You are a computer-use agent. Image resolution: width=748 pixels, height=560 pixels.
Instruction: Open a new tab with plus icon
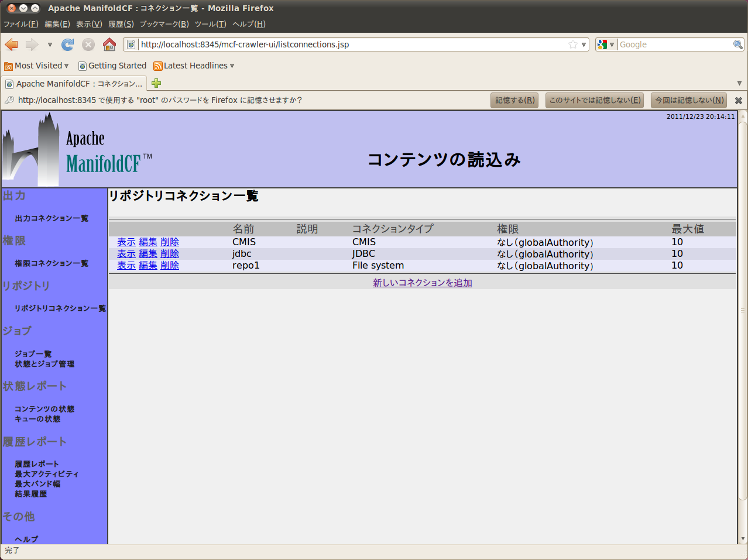156,83
